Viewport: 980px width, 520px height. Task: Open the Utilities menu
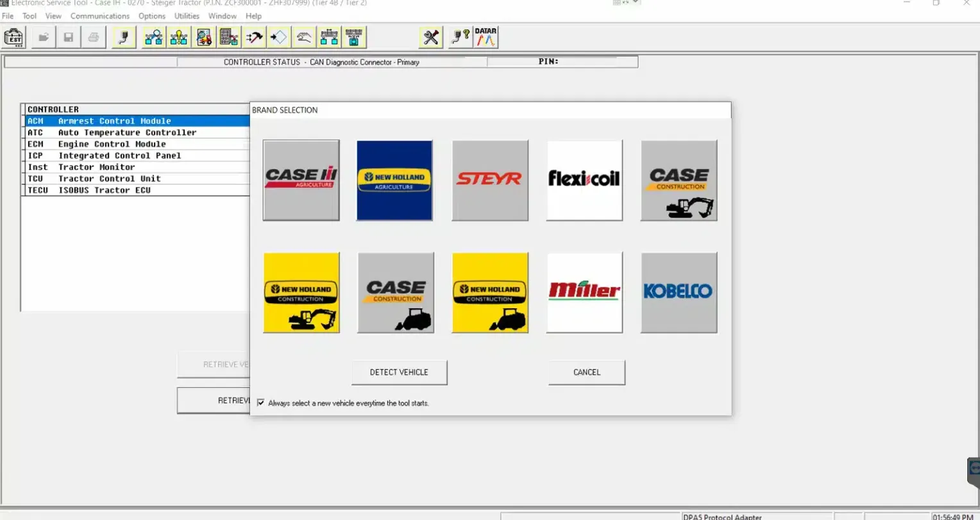point(187,16)
